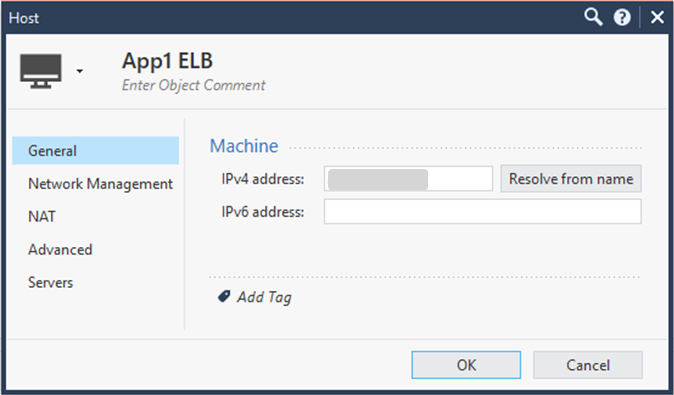Screen dimensions: 674x395
Task: Click the Resolve from name button
Action: (571, 178)
